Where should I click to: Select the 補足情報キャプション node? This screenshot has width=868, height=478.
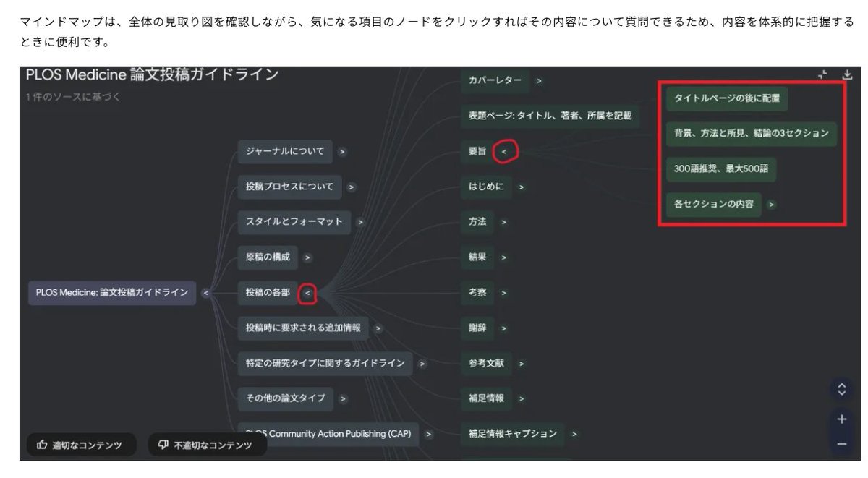[x=513, y=434]
